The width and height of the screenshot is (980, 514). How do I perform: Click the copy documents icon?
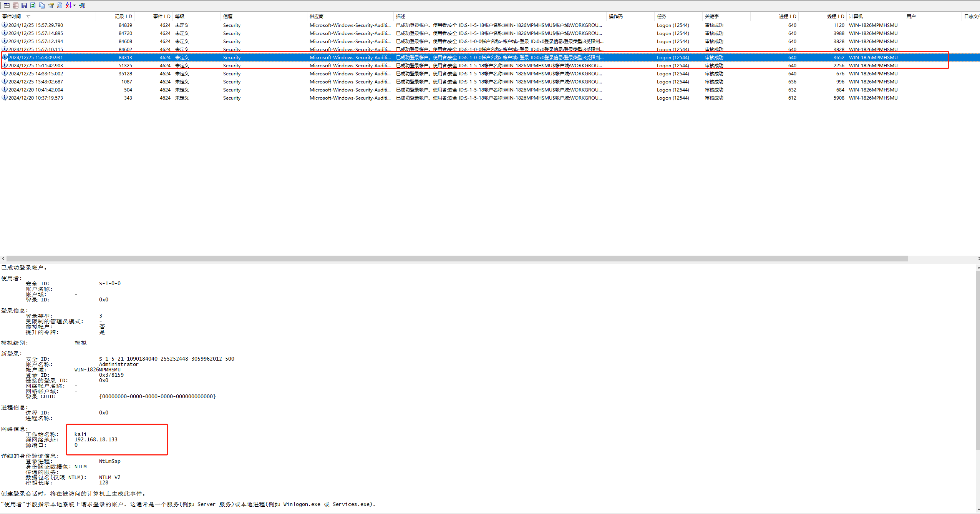click(x=42, y=5)
